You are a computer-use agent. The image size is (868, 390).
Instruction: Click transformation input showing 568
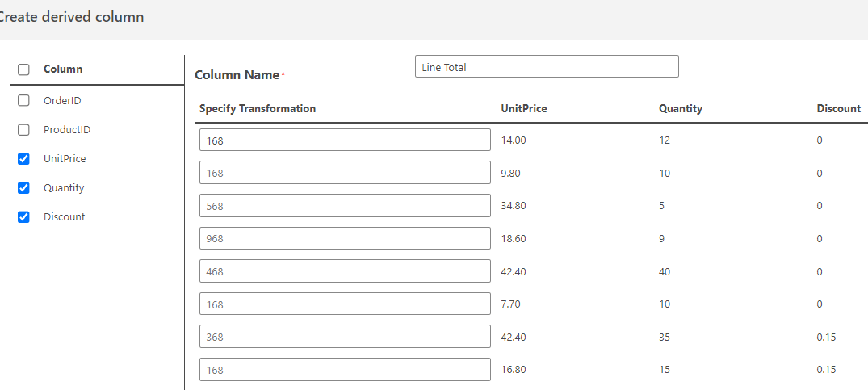coord(345,206)
